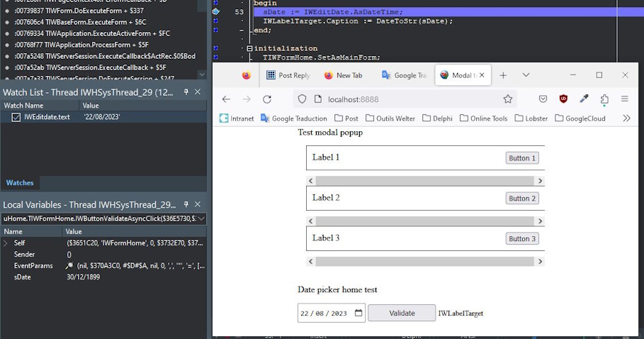Click the Validate button

(402, 313)
